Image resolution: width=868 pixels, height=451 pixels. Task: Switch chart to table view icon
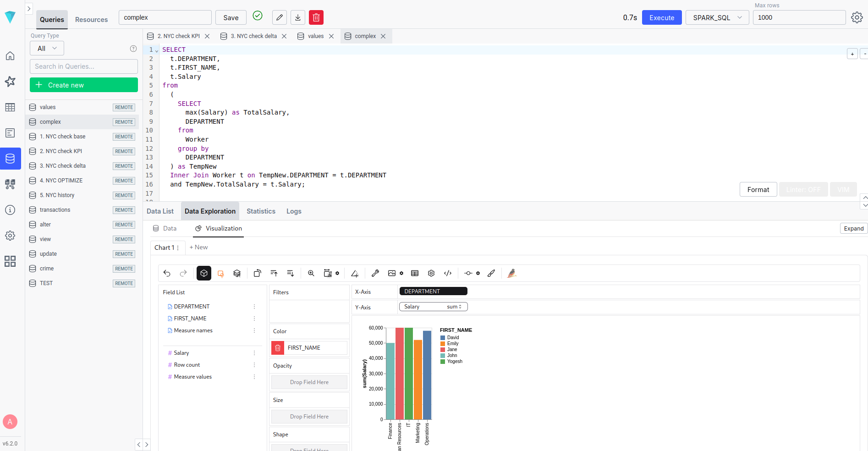click(414, 273)
